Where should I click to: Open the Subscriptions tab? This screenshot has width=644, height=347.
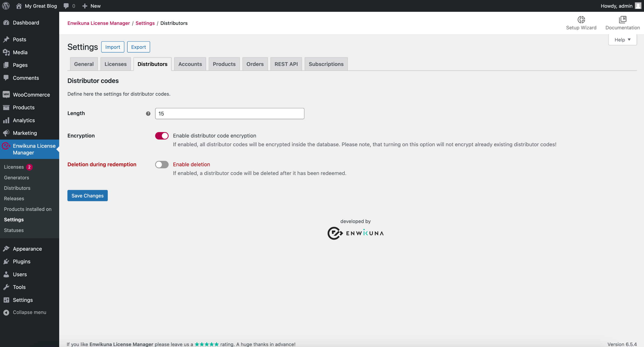pyautogui.click(x=326, y=64)
